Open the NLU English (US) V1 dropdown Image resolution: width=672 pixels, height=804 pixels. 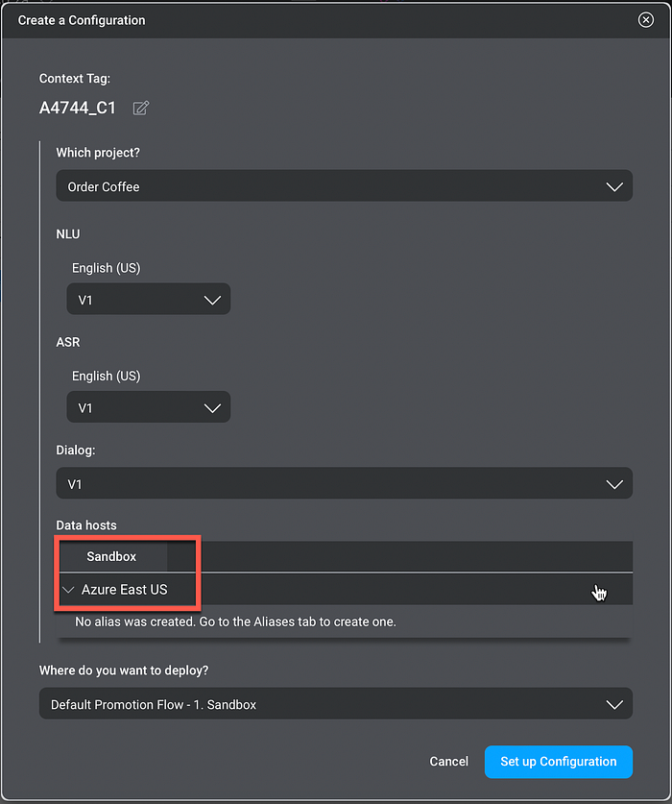[x=149, y=299]
